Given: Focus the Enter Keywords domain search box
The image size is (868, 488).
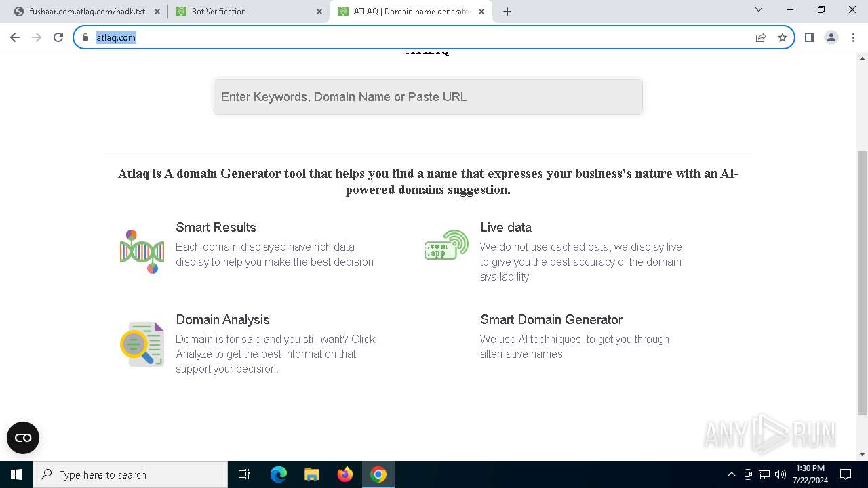Looking at the screenshot, I should tap(428, 97).
